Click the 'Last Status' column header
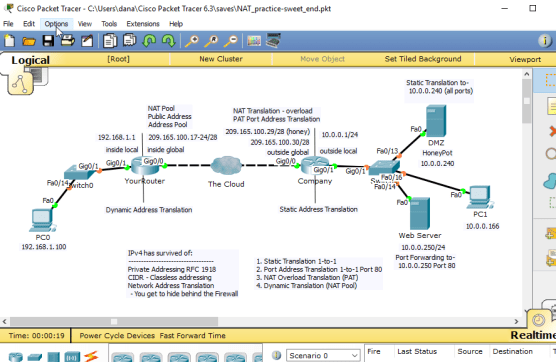This screenshot has height=362, width=556. [x=417, y=351]
